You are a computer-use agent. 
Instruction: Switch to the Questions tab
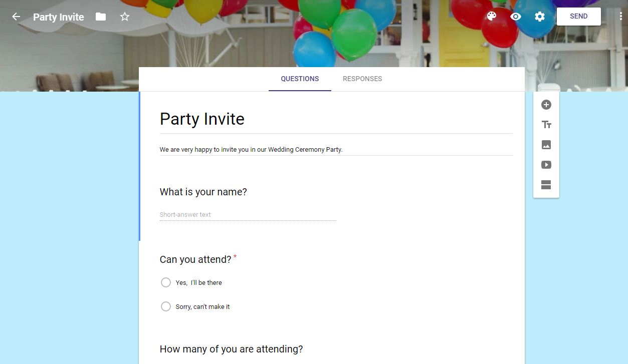(300, 79)
